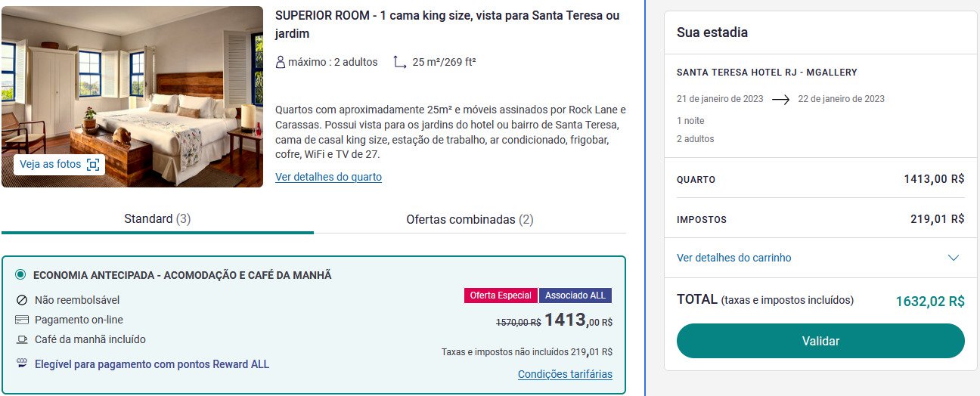Open Ver detalhes do quarto link
The width and height of the screenshot is (980, 396).
[x=328, y=177]
